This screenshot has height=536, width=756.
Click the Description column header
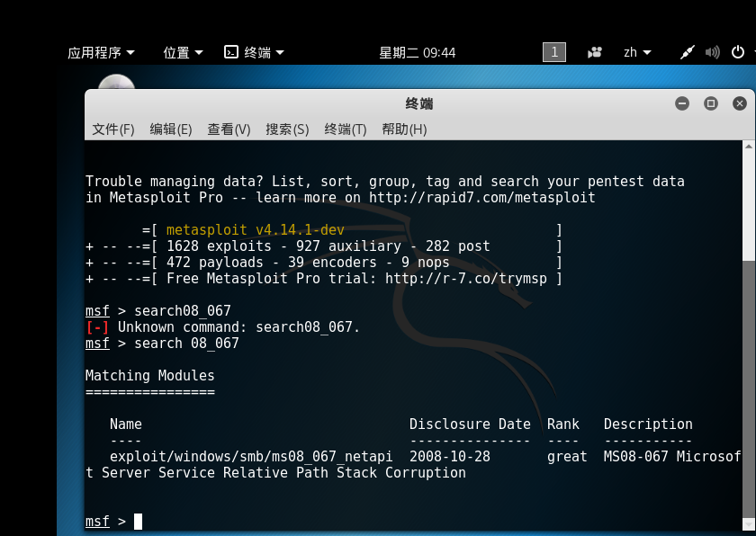pyautogui.click(x=648, y=424)
